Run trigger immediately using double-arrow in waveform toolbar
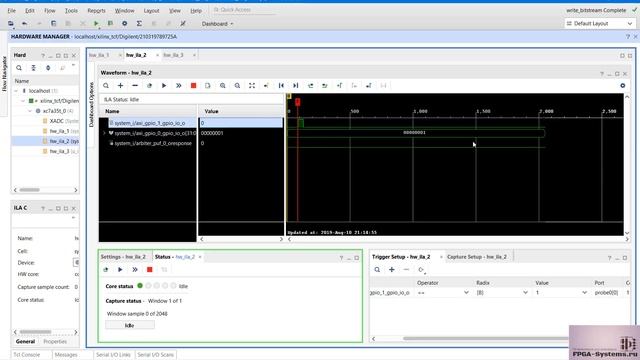 [178, 86]
